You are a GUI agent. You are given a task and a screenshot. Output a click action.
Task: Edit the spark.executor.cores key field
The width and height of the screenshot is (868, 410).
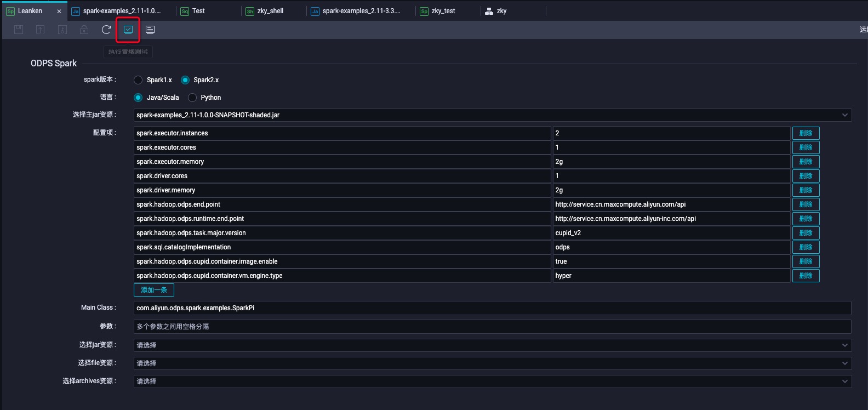342,147
